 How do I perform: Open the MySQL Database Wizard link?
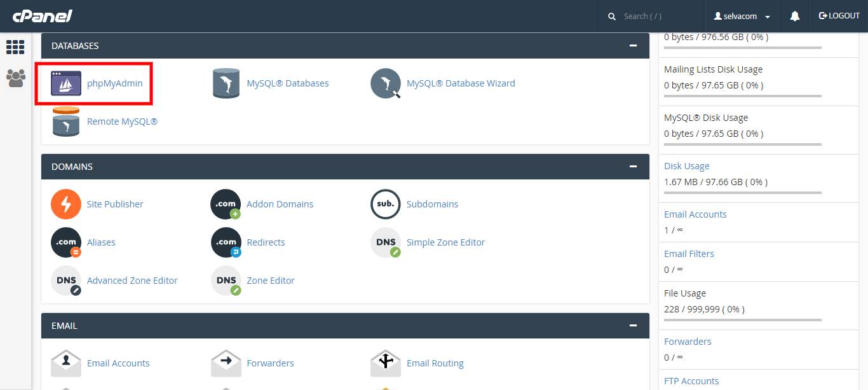tap(461, 83)
